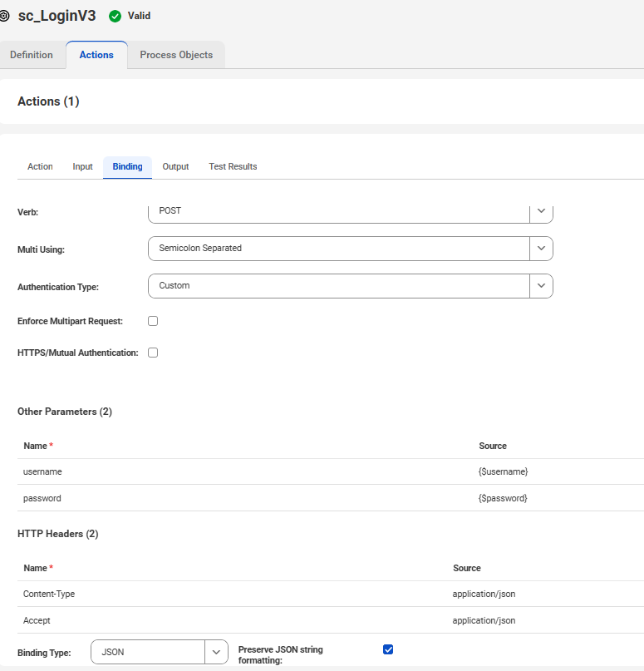Click the service connector icon beside sc_LoginV3
The height and width of the screenshot is (671, 644).
(x=4, y=17)
